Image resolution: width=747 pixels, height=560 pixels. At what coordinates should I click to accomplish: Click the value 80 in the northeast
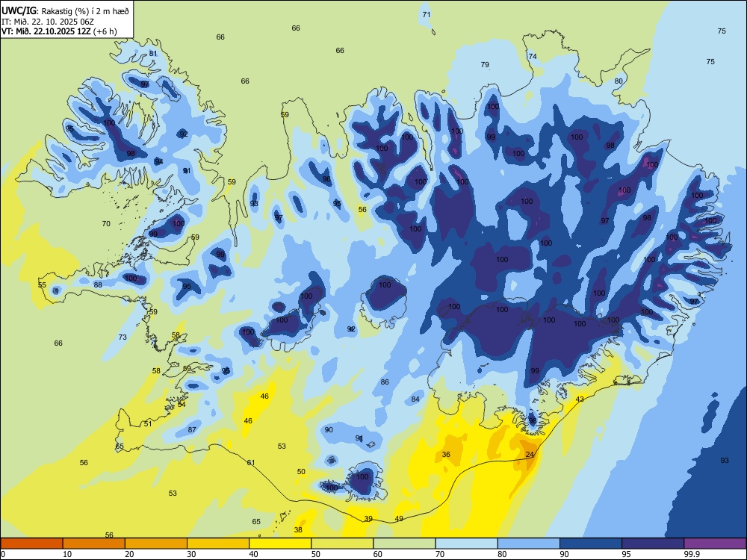pos(619,81)
